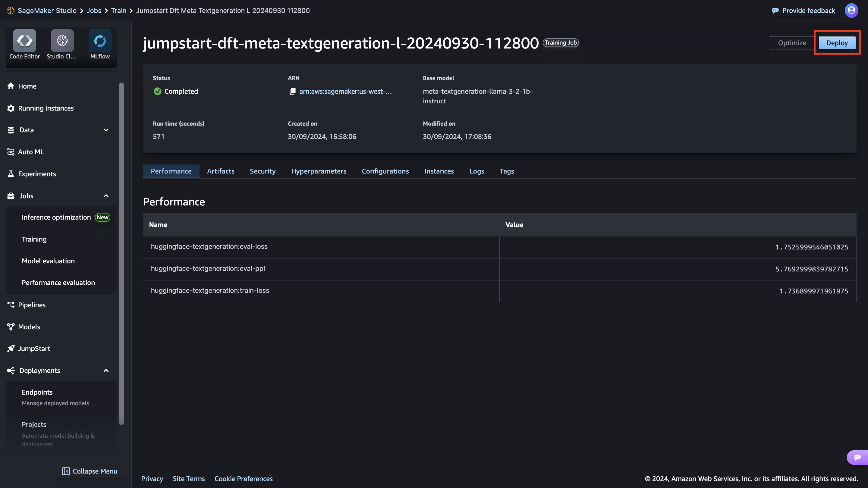Switch to the Hyperparameters tab
The height and width of the screenshot is (488, 868).
319,171
